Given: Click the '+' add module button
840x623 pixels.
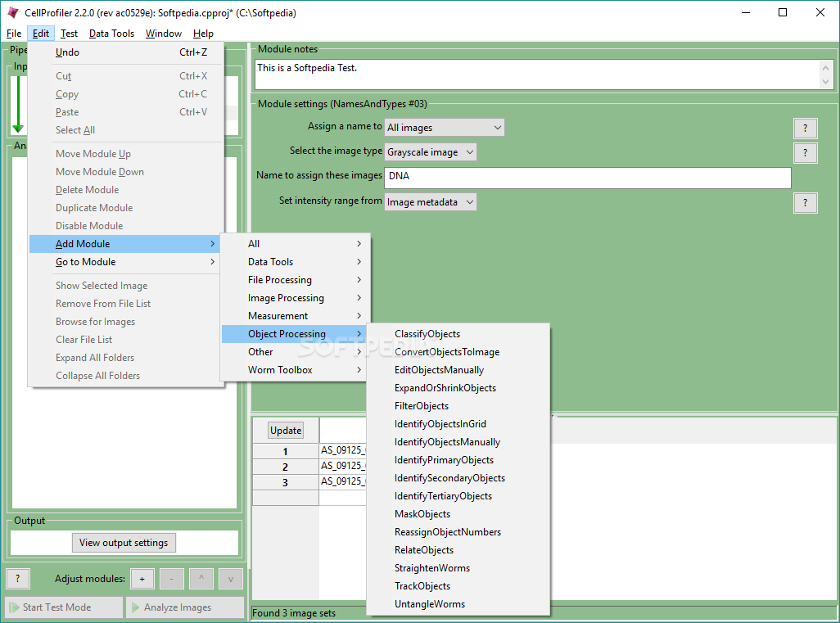Looking at the screenshot, I should [142, 579].
